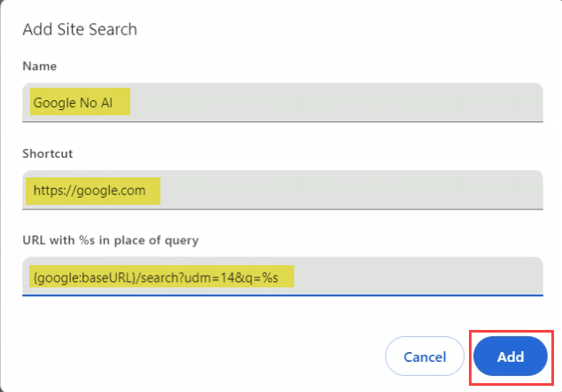The height and width of the screenshot is (392, 562).
Task: Click the word "Google" in the Name field
Action: (55, 102)
